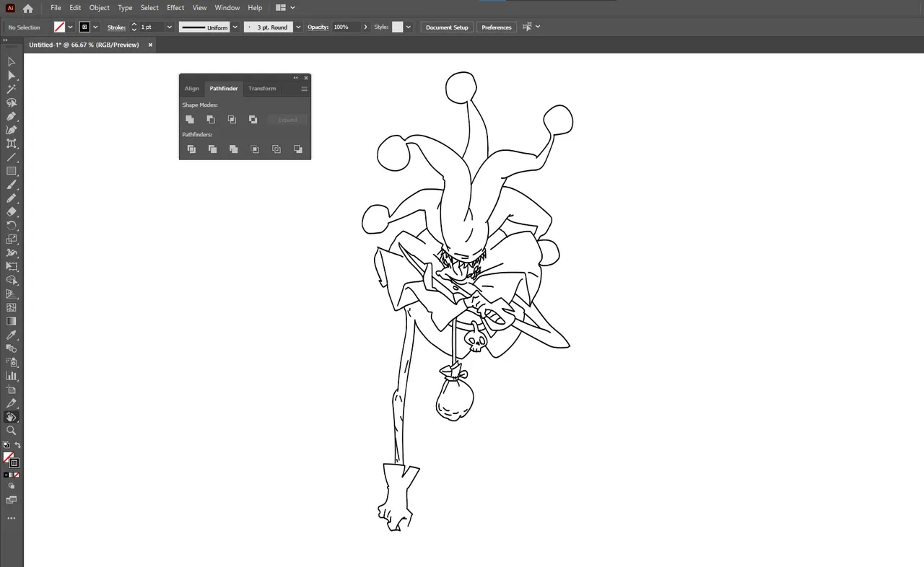Activate the Rotate tool
This screenshot has width=924, height=567.
(11, 226)
